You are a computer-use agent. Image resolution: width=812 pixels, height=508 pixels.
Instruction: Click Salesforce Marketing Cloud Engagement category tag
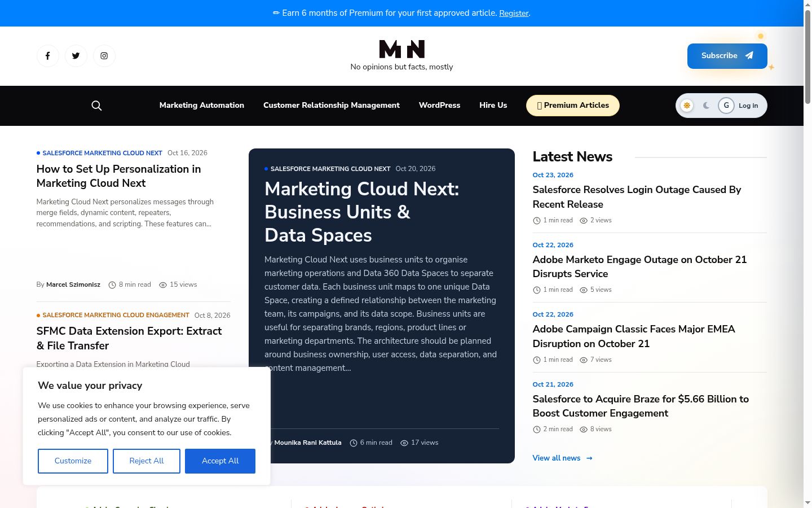(116, 316)
